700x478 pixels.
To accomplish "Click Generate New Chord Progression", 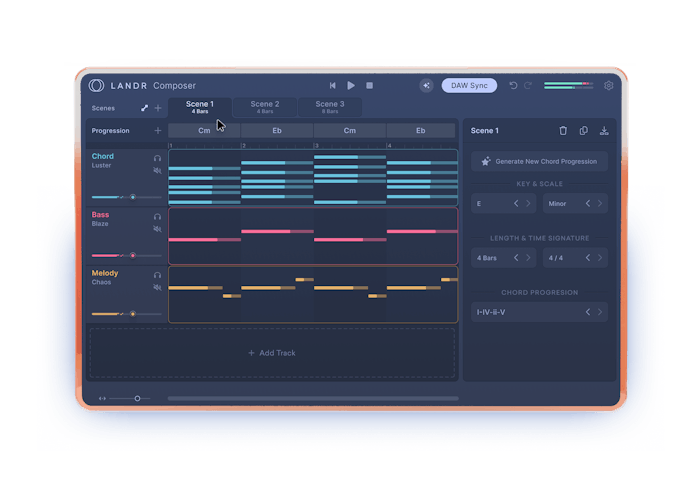I will click(539, 162).
